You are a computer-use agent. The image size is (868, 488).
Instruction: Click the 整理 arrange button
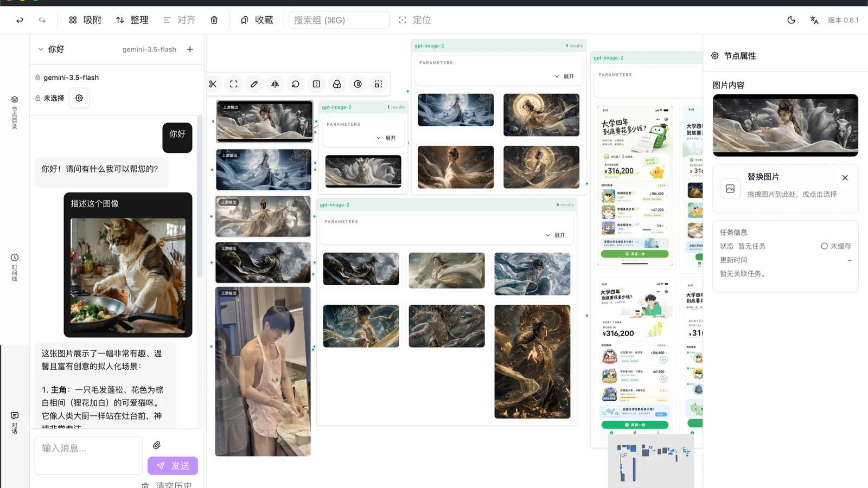click(x=132, y=20)
